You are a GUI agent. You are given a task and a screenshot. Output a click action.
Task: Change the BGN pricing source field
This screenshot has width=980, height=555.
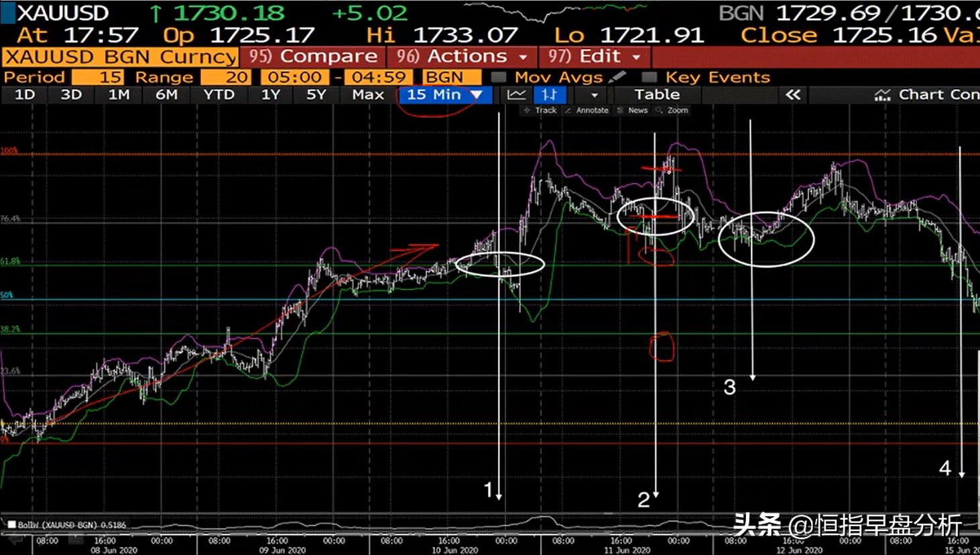click(452, 77)
